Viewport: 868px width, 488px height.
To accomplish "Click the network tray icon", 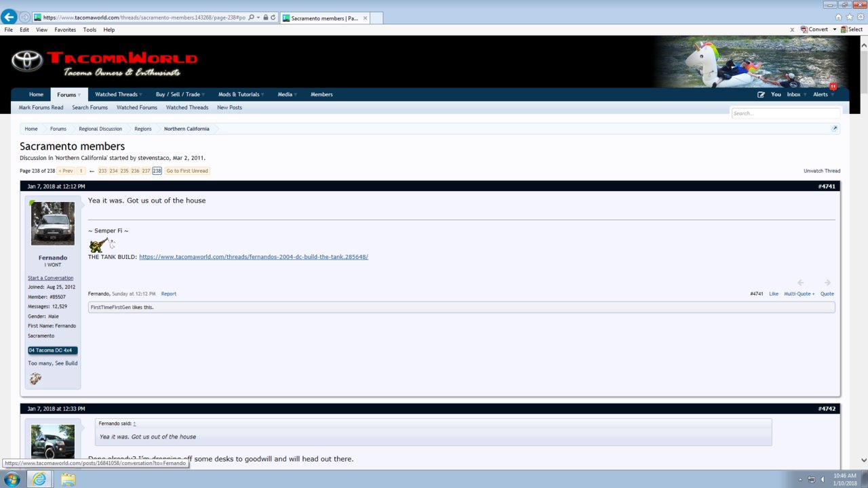I will click(x=811, y=480).
